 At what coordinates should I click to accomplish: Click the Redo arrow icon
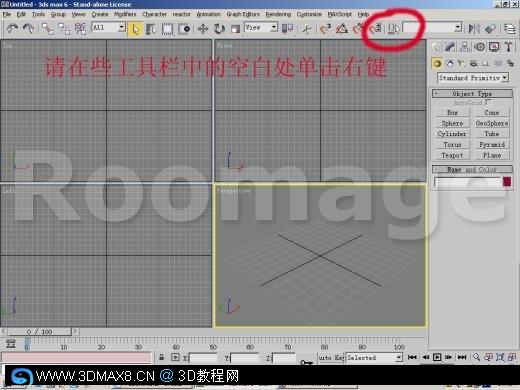[29, 28]
